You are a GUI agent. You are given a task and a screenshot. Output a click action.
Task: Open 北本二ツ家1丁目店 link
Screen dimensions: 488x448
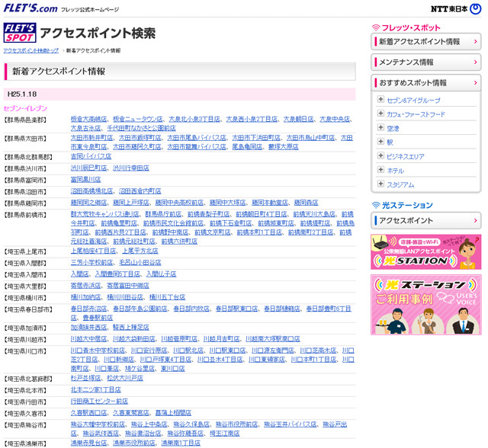click(96, 390)
